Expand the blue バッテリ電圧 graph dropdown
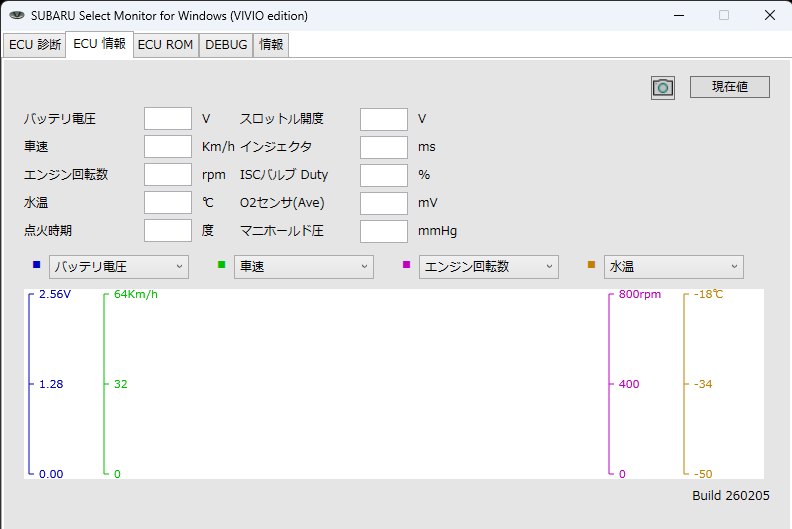Viewport: 792px width, 529px height. pyautogui.click(x=119, y=266)
